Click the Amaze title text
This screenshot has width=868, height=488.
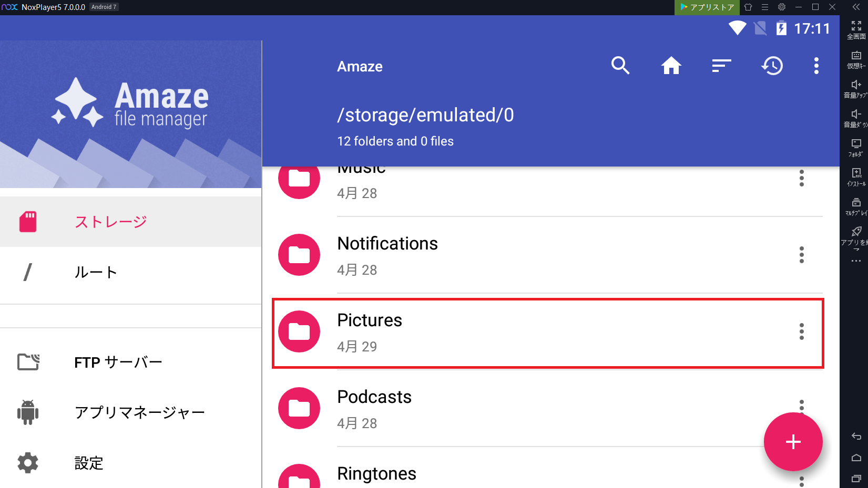point(360,67)
